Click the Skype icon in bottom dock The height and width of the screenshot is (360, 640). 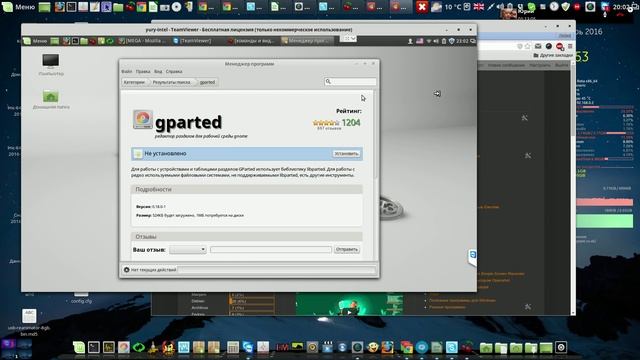coord(452,347)
